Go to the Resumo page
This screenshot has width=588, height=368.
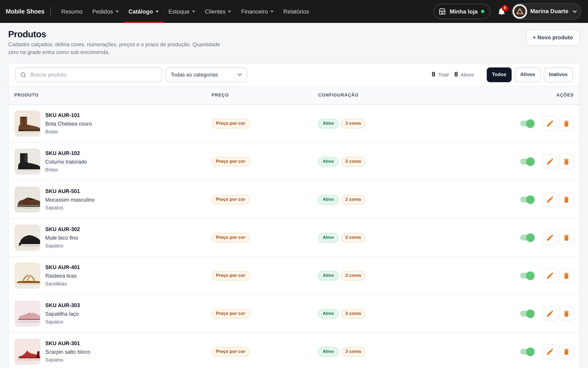click(x=72, y=11)
